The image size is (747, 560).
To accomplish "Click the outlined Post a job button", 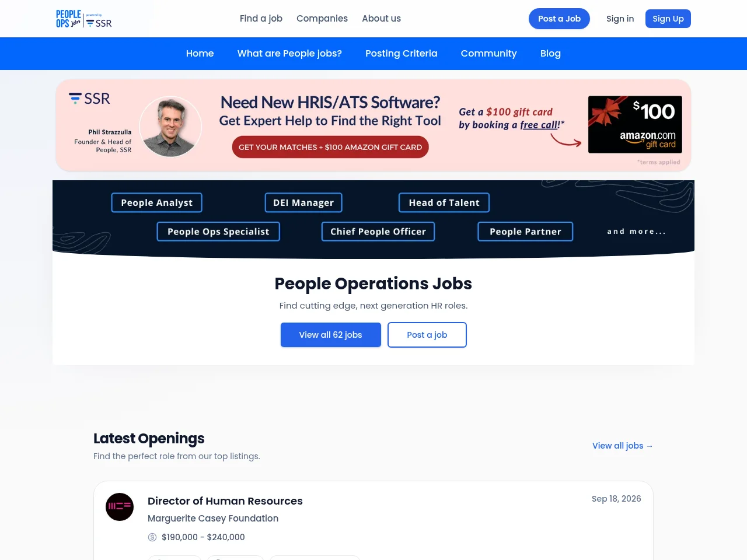I will pos(427,335).
